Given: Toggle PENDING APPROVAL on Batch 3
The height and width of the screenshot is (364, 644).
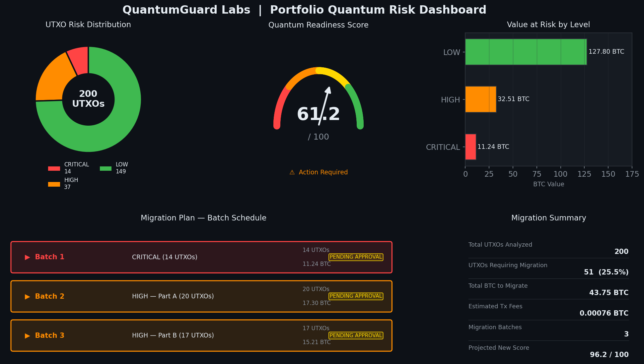Looking at the screenshot, I should [356, 335].
